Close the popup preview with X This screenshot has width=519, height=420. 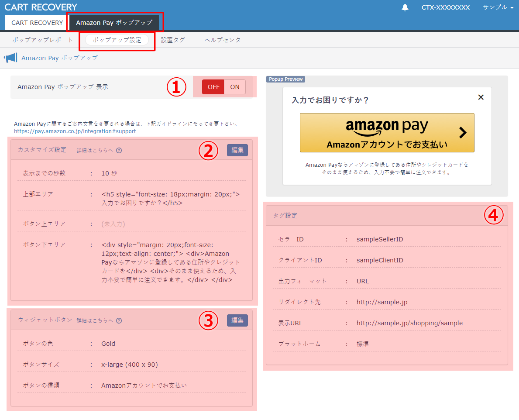pos(481,97)
